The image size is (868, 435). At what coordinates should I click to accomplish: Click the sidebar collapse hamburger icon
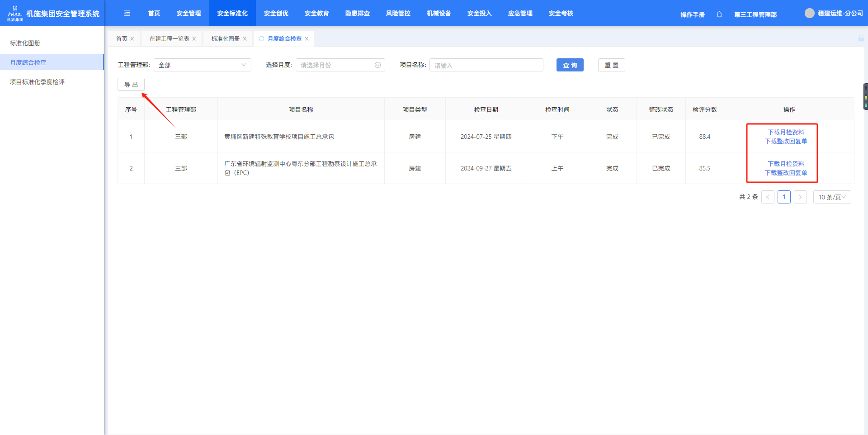pyautogui.click(x=127, y=14)
